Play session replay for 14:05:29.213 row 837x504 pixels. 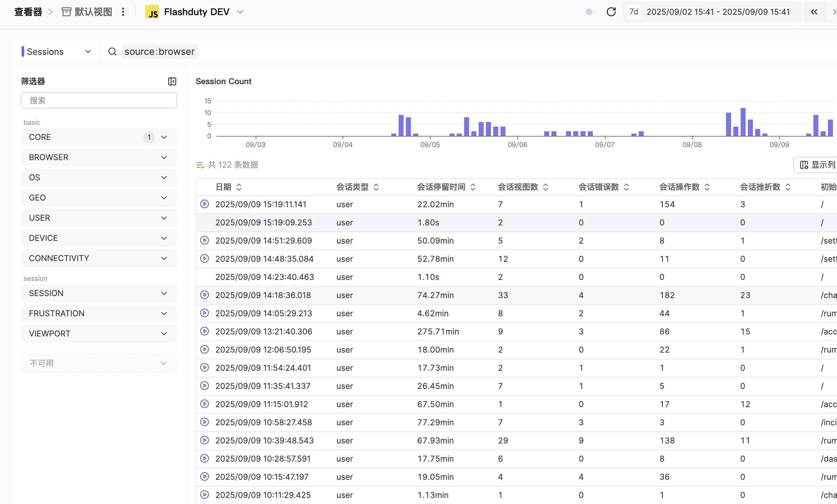point(205,313)
